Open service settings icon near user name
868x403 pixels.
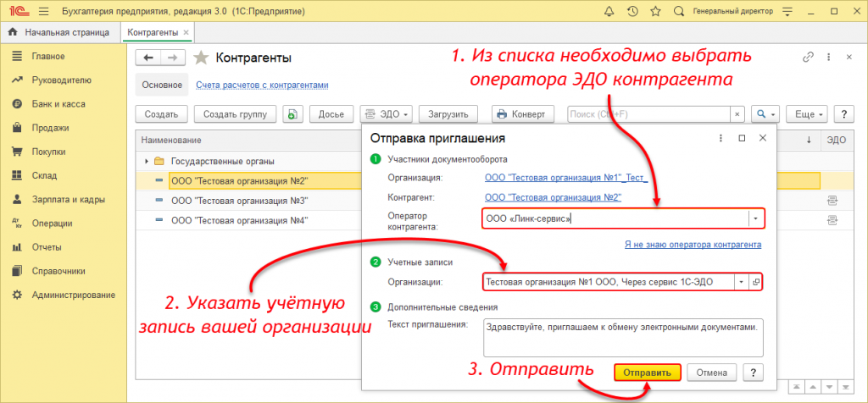click(x=789, y=12)
